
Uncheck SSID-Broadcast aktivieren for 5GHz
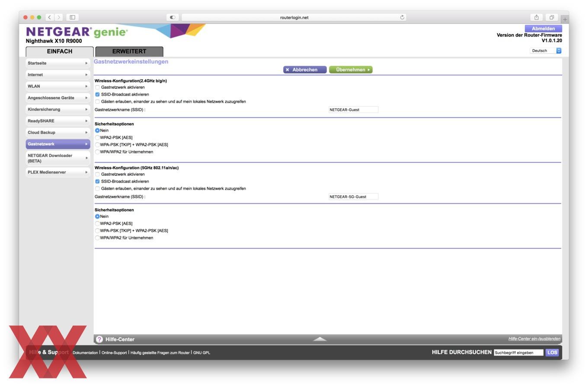pos(97,181)
